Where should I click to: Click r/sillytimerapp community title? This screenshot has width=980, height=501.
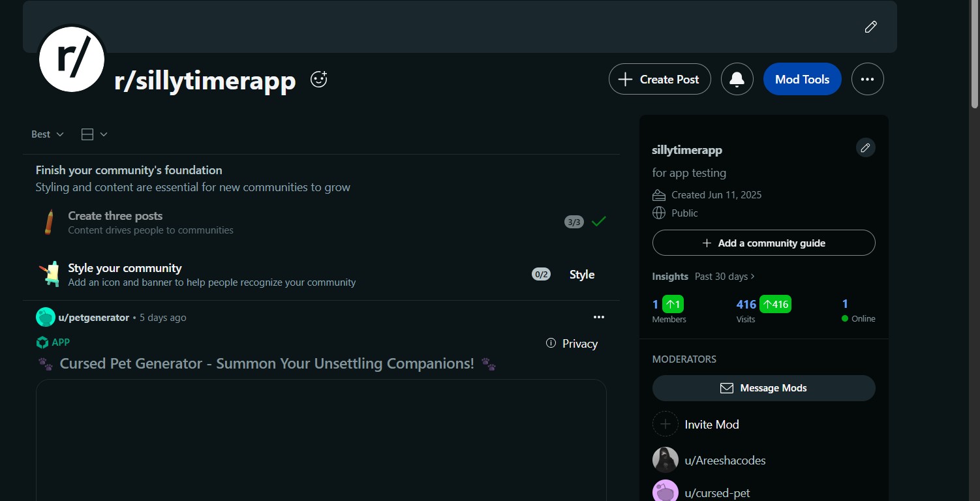(205, 80)
